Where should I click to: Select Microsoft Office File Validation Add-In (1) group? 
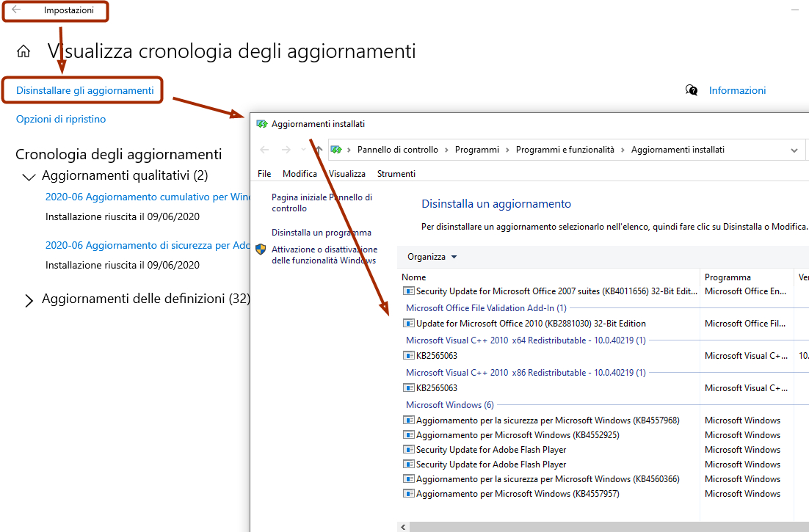486,307
